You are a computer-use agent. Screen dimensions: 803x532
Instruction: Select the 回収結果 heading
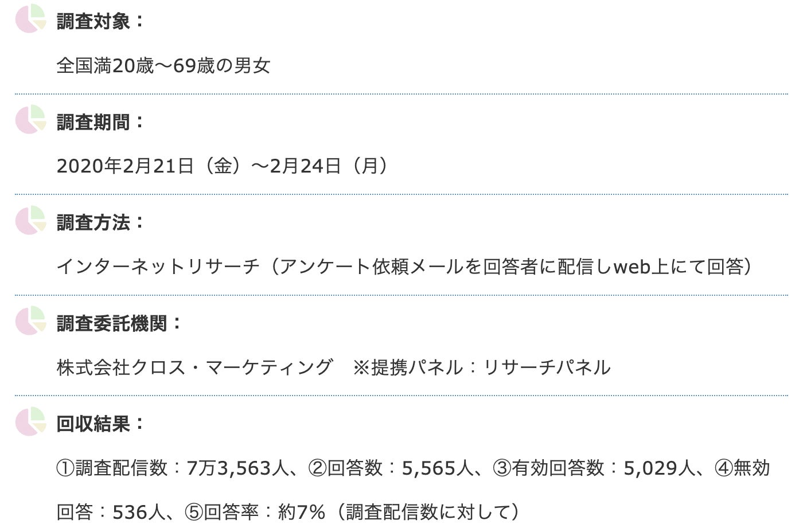[x=100, y=424]
